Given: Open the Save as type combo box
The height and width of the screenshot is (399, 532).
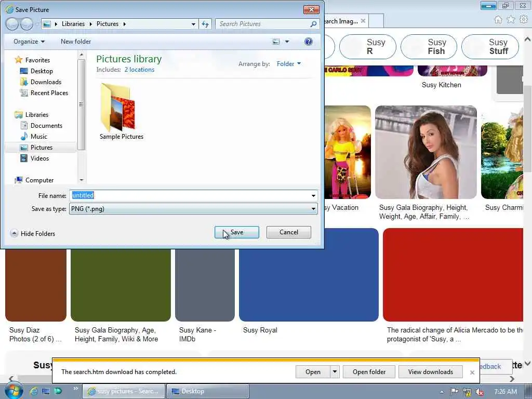Looking at the screenshot, I should tap(193, 209).
